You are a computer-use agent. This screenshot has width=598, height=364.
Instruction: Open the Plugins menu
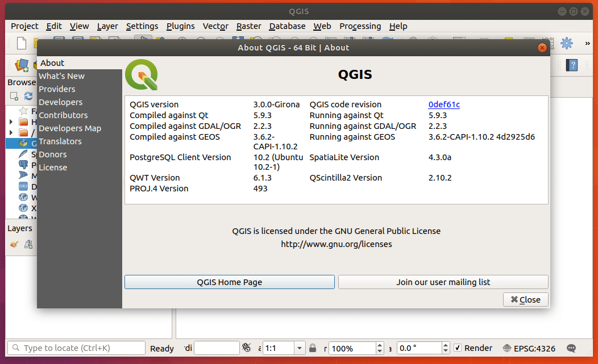(x=180, y=26)
